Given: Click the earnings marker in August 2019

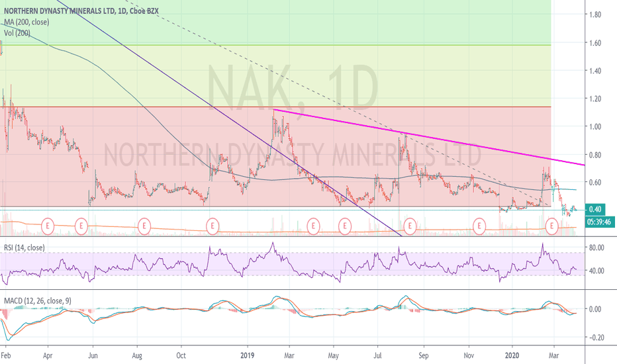Looking at the screenshot, I should (410, 226).
